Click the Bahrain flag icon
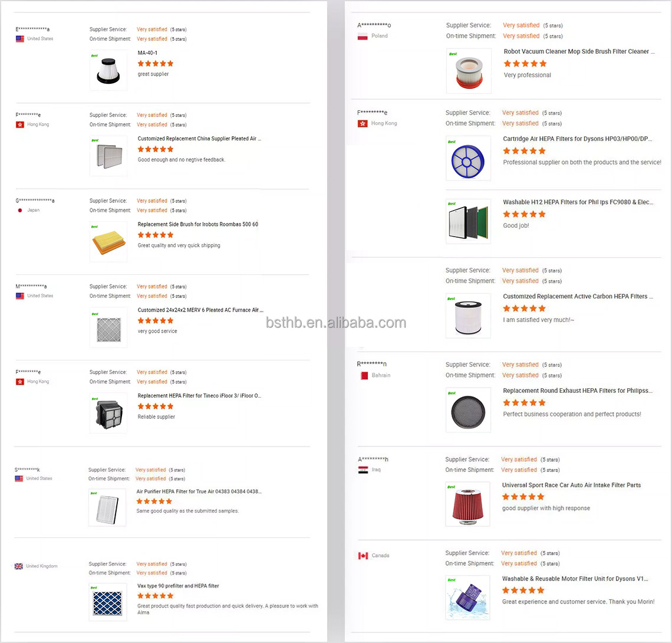Image resolution: width=672 pixels, height=643 pixels. click(x=363, y=375)
